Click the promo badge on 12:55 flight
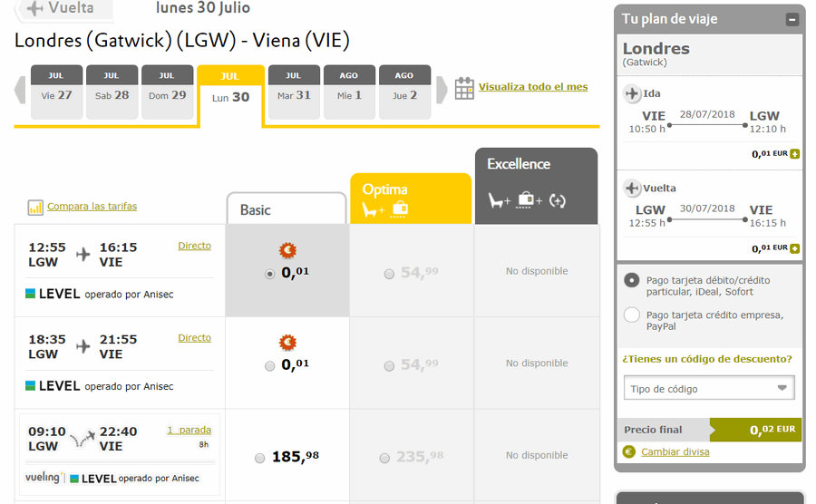The width and height of the screenshot is (816, 504). pos(287,251)
